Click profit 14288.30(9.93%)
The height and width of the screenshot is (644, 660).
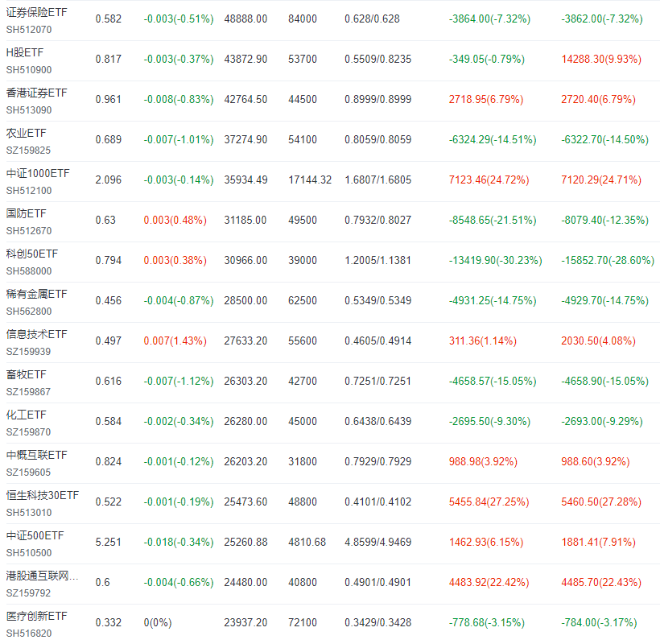coord(601,60)
